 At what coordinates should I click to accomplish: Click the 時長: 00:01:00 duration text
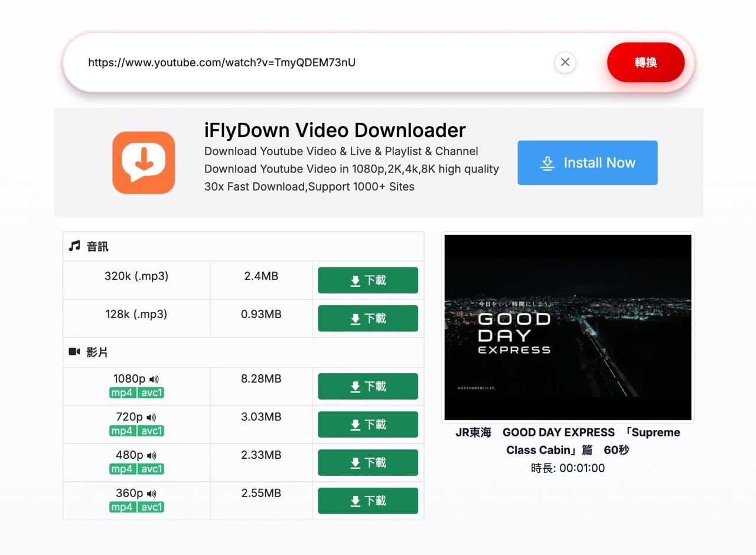tap(568, 468)
